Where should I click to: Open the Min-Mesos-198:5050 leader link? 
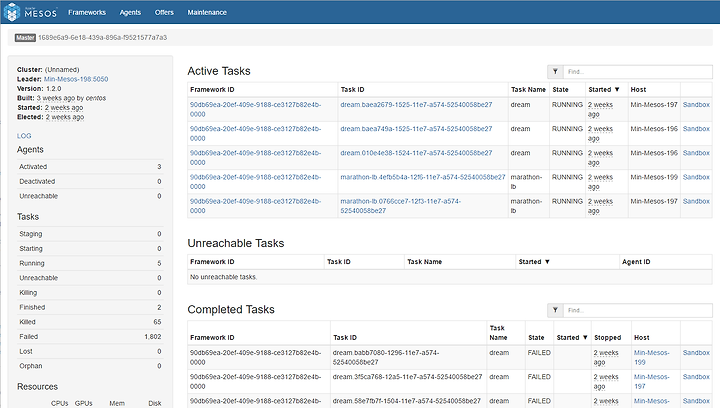76,79
